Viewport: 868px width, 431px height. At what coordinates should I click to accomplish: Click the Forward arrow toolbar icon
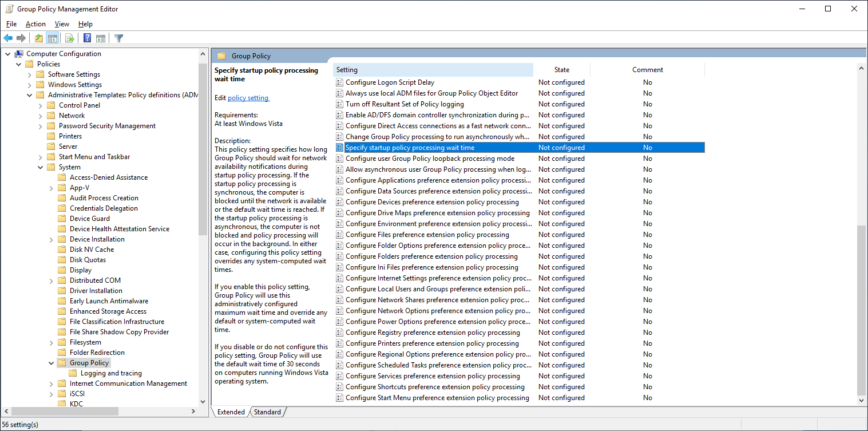(x=21, y=38)
